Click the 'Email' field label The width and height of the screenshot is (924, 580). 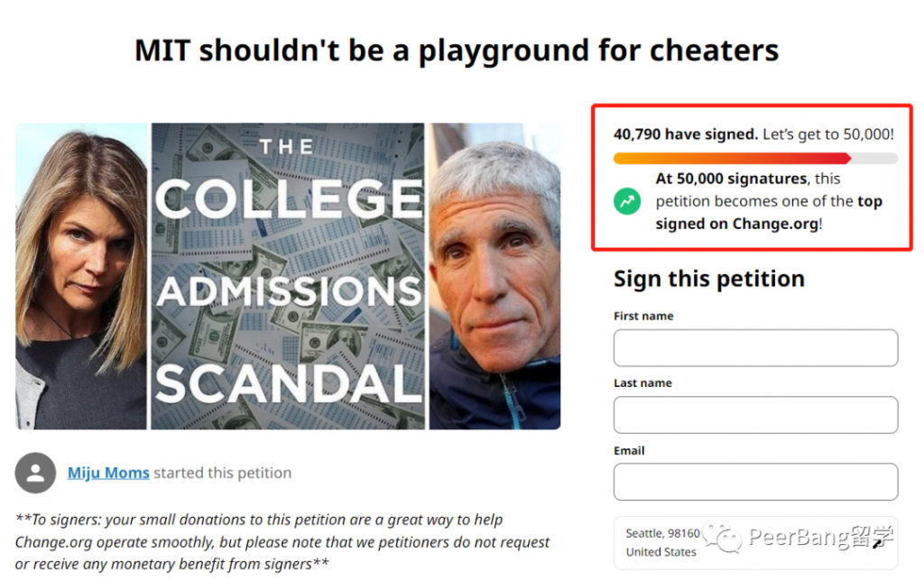click(x=629, y=450)
